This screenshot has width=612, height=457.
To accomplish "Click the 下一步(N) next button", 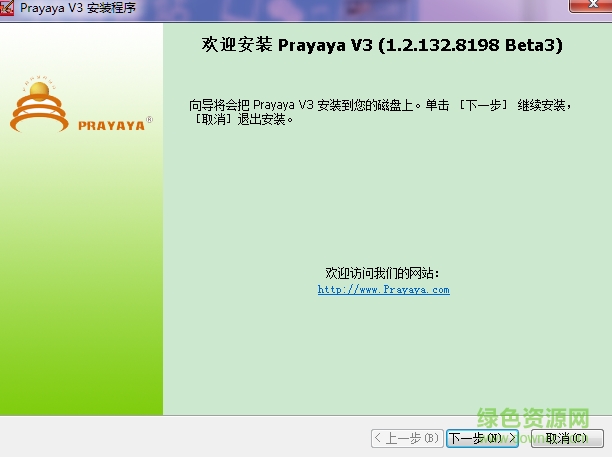I will (482, 438).
